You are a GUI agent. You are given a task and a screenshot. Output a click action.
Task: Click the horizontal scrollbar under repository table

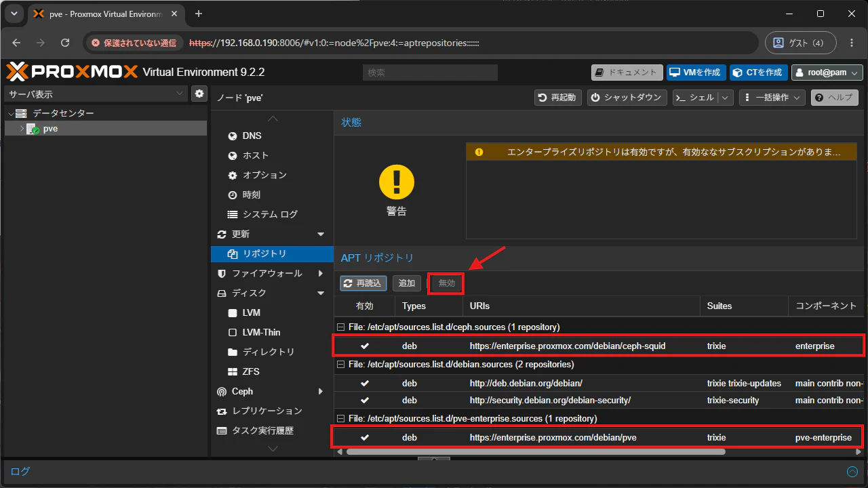coord(536,451)
